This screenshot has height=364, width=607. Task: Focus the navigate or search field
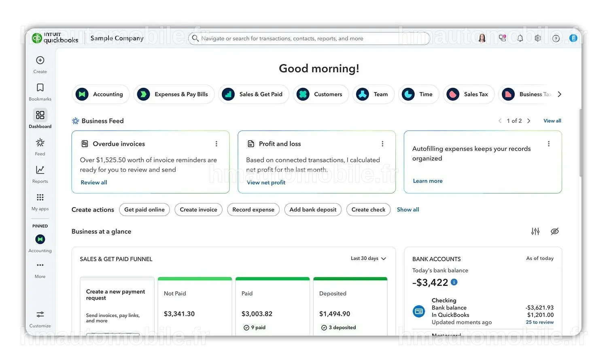pos(309,38)
